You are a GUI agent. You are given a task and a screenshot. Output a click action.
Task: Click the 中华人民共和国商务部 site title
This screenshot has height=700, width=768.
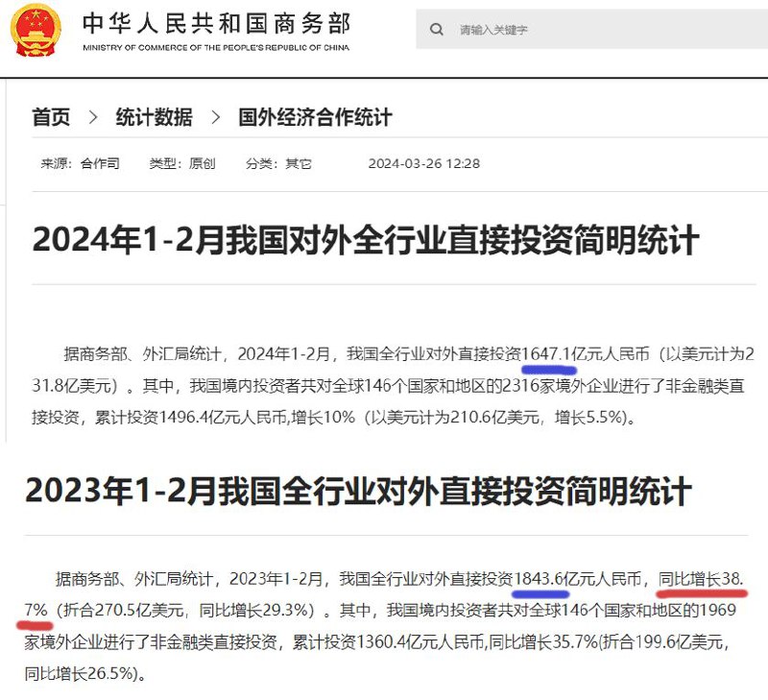click(x=216, y=23)
